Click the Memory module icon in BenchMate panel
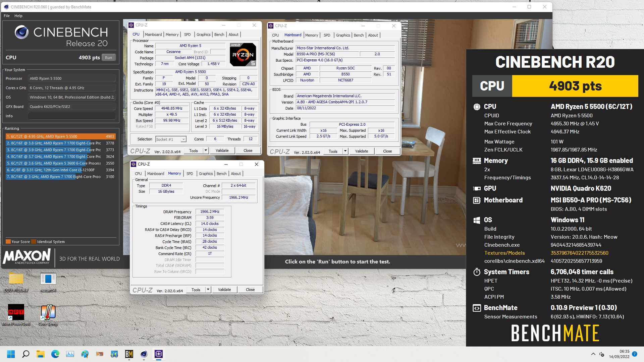 coord(477,161)
